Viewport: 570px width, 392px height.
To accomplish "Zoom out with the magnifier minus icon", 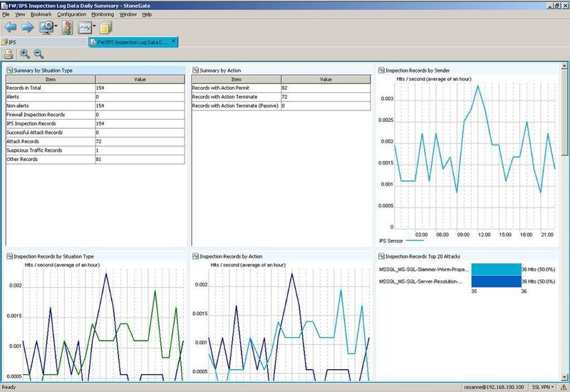I will (38, 54).
